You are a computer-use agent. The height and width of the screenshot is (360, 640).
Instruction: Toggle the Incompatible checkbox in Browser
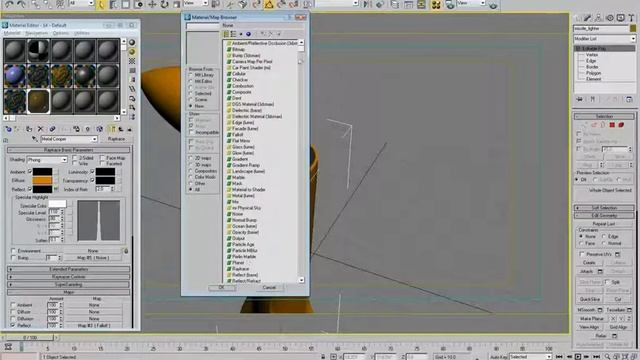(x=191, y=132)
